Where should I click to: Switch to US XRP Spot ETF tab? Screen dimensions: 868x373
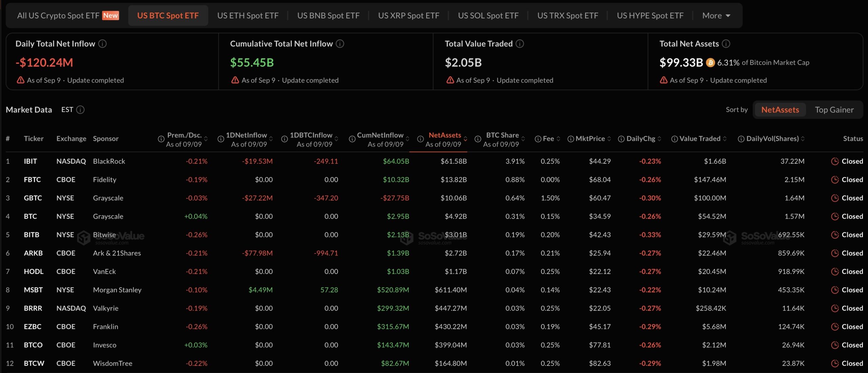click(x=409, y=16)
